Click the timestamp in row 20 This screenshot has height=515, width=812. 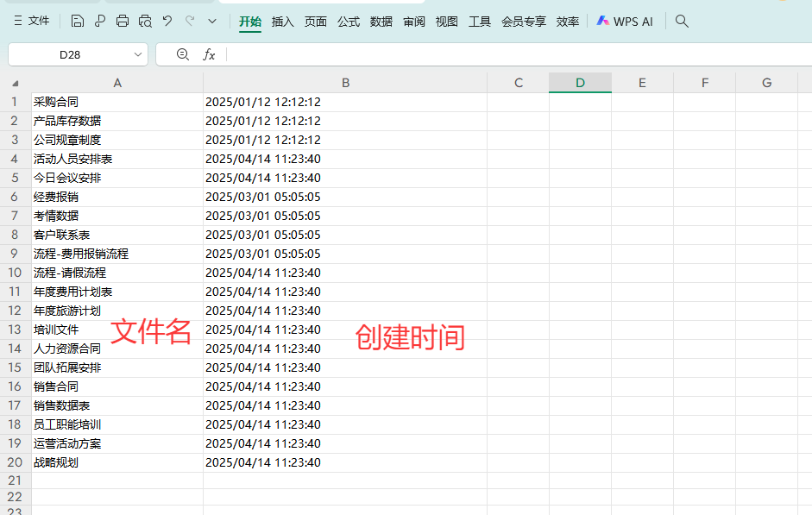[263, 462]
